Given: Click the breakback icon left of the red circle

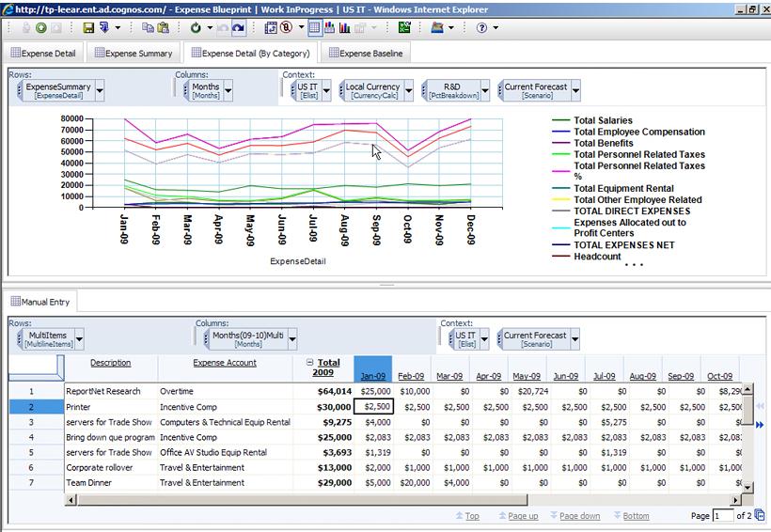Looking at the screenshot, I should [271, 28].
